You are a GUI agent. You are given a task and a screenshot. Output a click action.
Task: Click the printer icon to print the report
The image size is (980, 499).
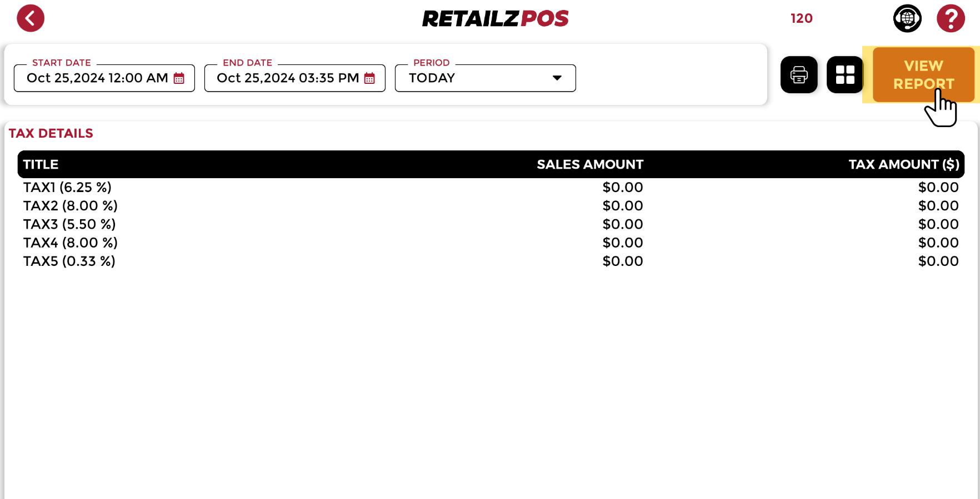click(799, 75)
